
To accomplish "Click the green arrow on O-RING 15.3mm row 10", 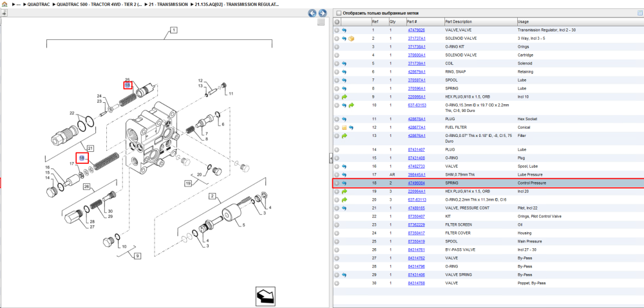I will tap(351, 105).
